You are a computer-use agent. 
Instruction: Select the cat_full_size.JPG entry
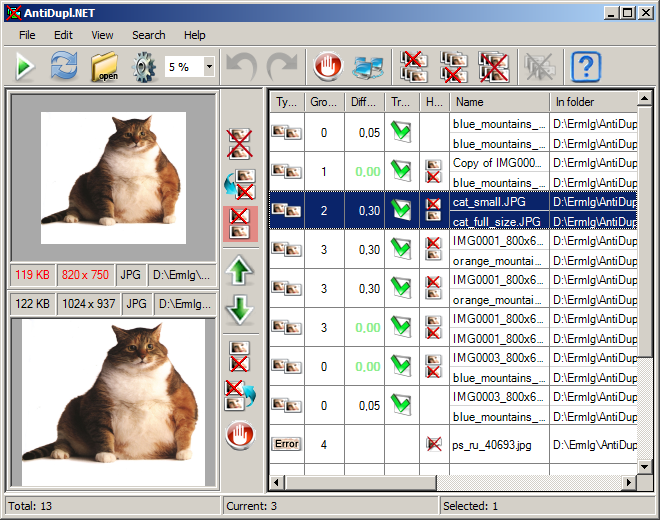pos(497,221)
